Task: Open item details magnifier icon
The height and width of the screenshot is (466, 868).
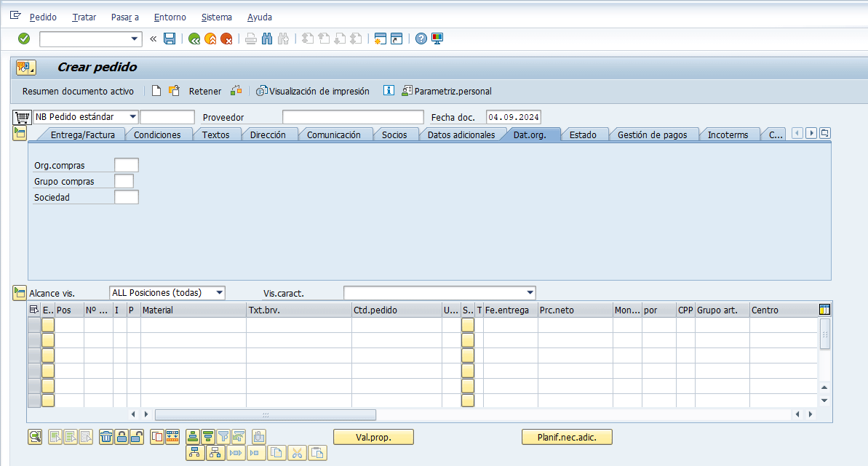Action: [35, 437]
